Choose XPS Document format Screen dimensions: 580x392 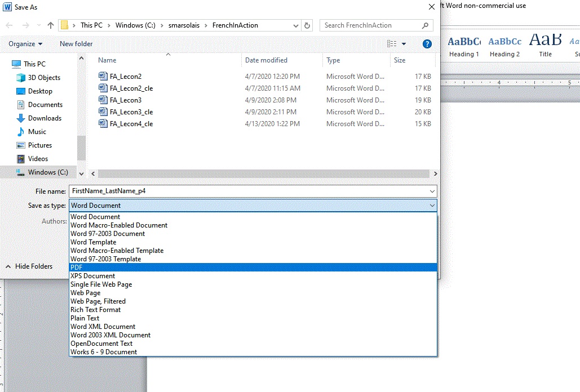(x=253, y=275)
